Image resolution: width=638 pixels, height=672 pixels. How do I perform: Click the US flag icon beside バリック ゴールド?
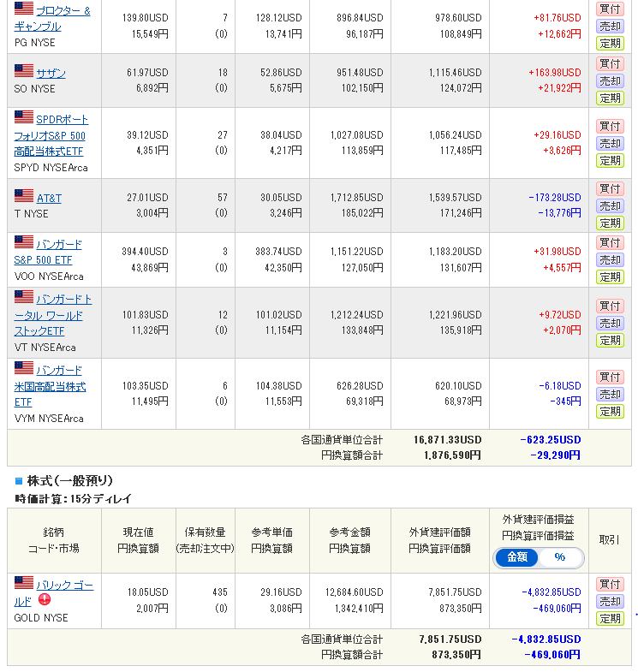(x=24, y=583)
